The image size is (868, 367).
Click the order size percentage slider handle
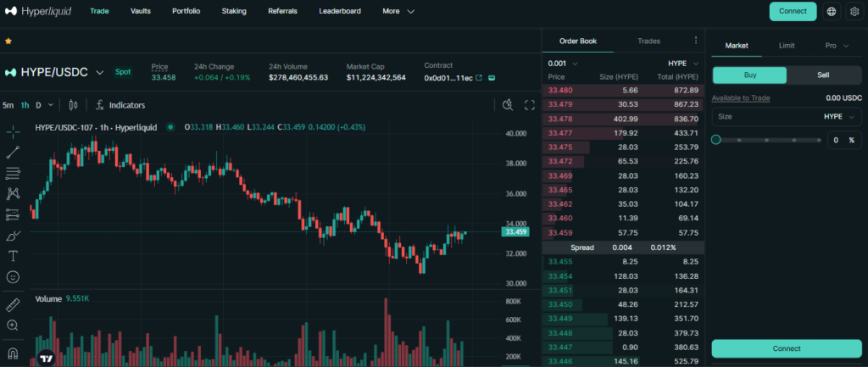click(x=716, y=140)
